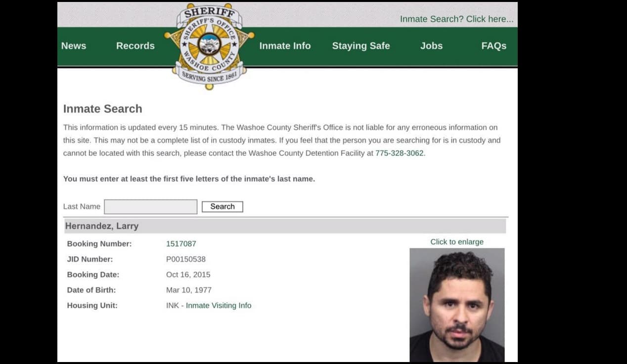Open the Inmate Visiting Info link
Viewport: 627px width, 364px height.
click(x=219, y=306)
